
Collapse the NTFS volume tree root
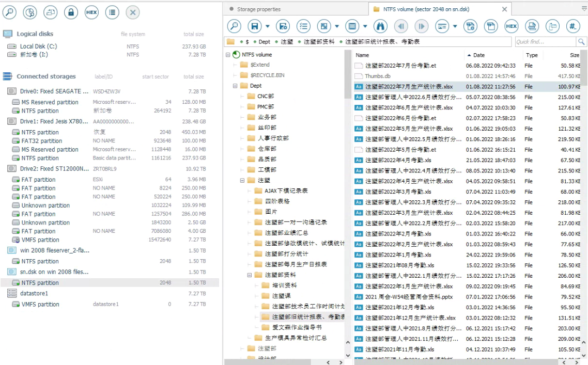228,55
